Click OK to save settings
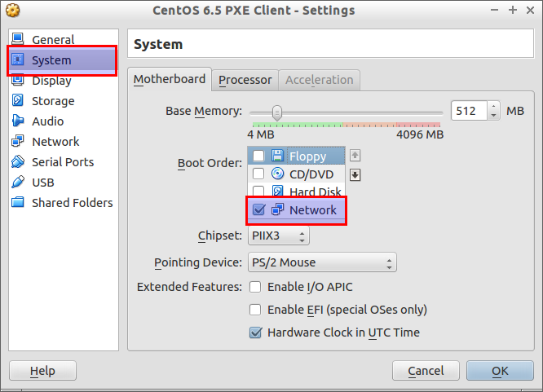The image size is (543, 392). [x=500, y=371]
